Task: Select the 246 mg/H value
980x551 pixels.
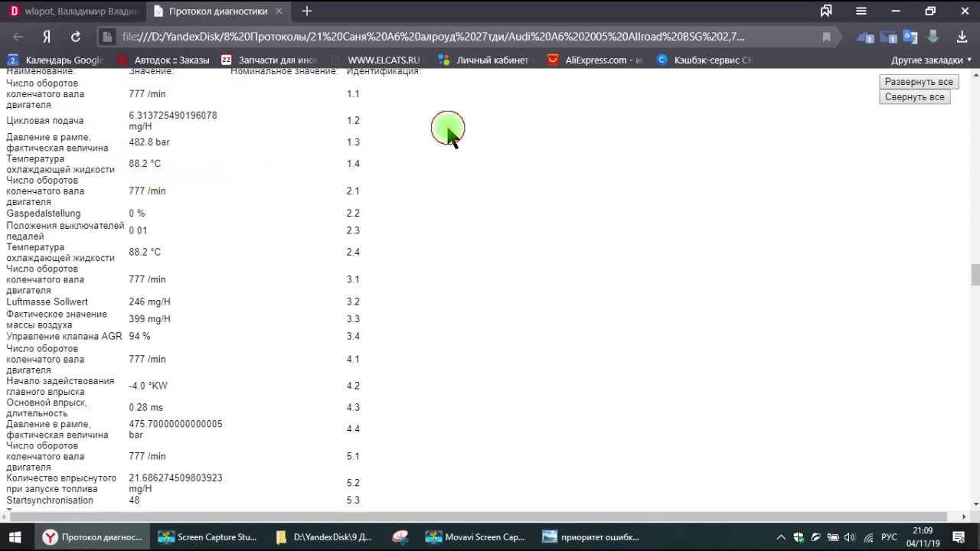Action: pyautogui.click(x=150, y=302)
